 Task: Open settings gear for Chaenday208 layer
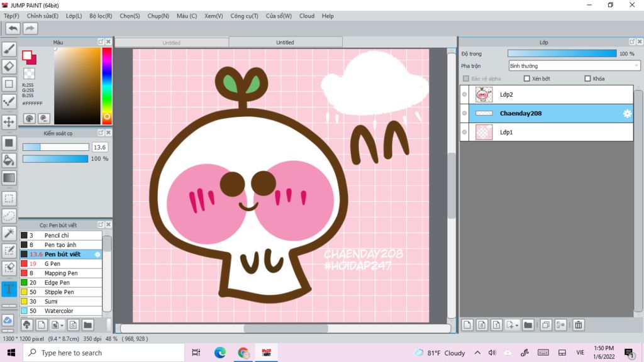[x=627, y=114]
